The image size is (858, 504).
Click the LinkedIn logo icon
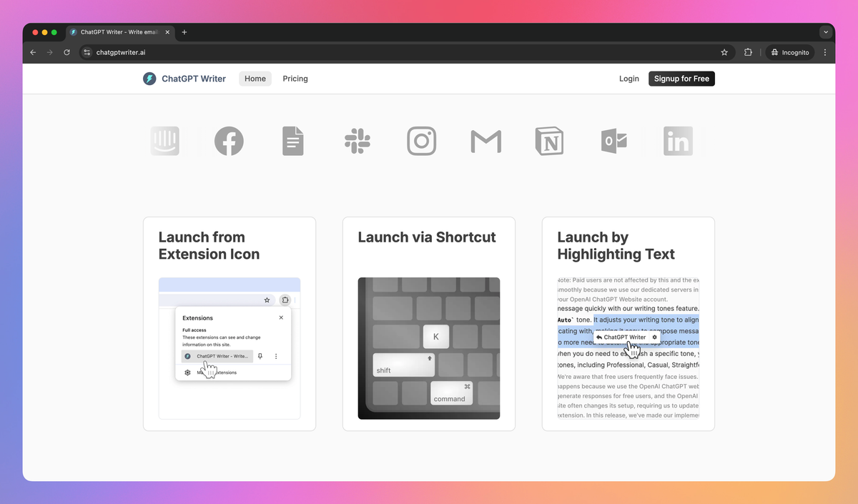coord(678,141)
